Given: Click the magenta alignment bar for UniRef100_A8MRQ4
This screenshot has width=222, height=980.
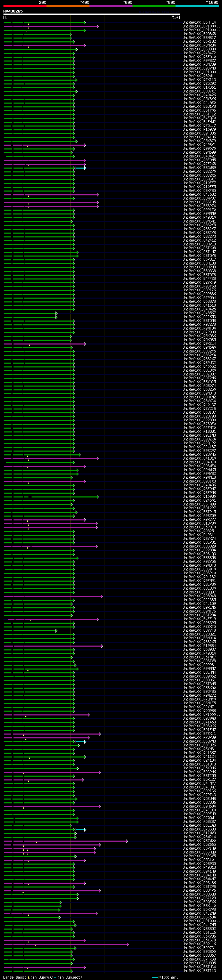Looking at the screenshot, I should point(44,46).
